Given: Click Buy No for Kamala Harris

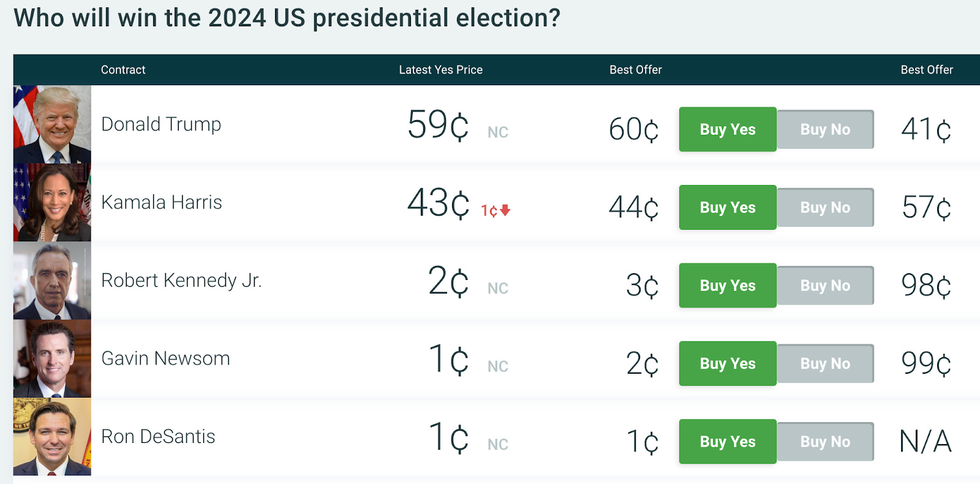Looking at the screenshot, I should point(825,207).
